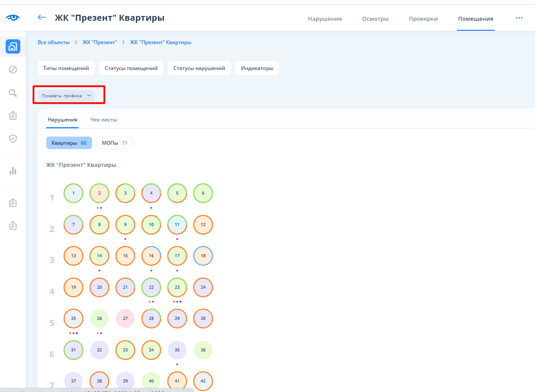Open the Статусы нарушений legend dropdown
The image size is (535, 392).
[199, 68]
